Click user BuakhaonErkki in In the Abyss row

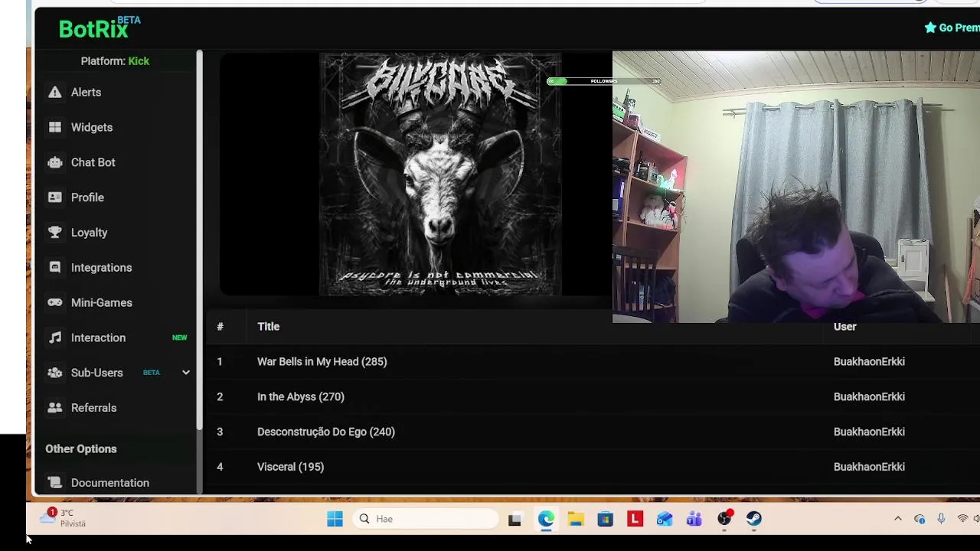click(869, 397)
